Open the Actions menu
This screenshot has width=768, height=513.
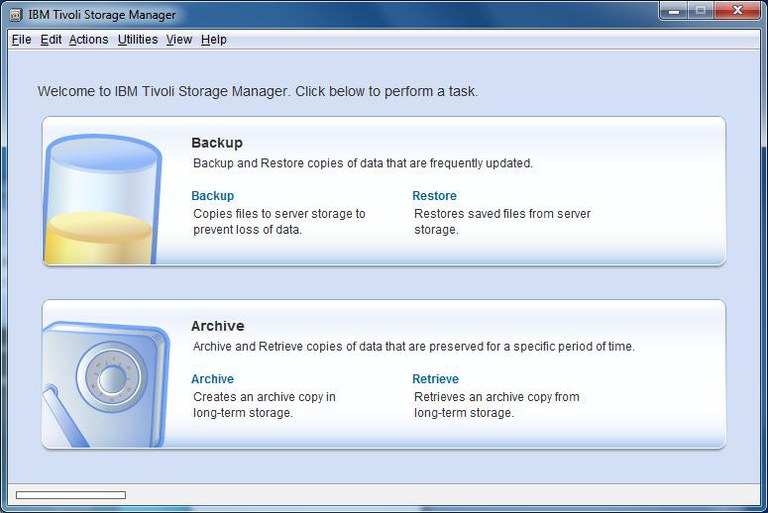tap(88, 40)
